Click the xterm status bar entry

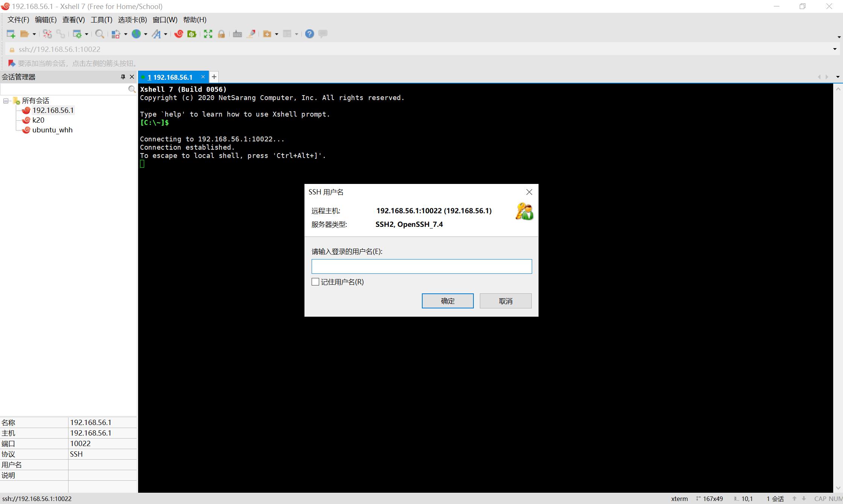pos(679,499)
